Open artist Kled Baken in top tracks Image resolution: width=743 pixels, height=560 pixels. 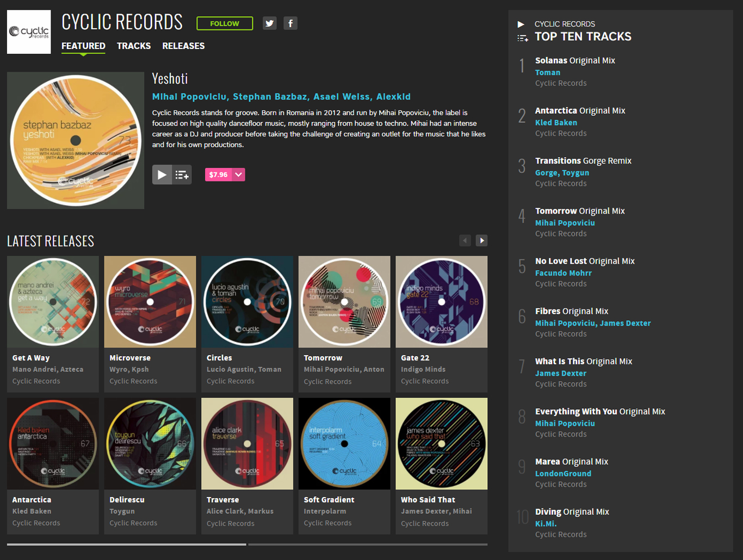click(x=556, y=122)
